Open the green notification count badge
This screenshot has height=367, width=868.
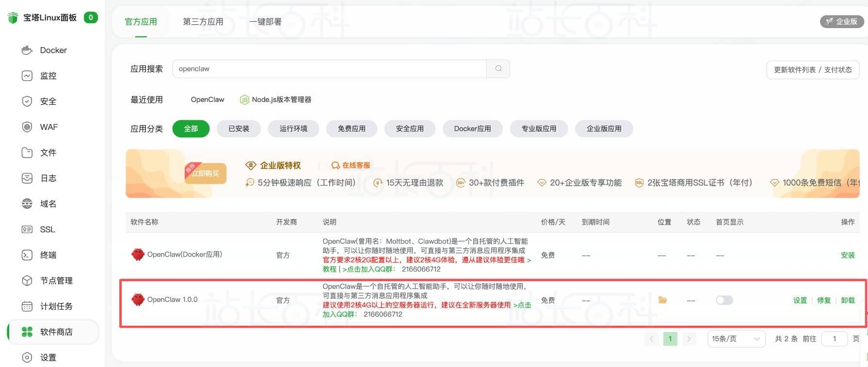(x=91, y=17)
